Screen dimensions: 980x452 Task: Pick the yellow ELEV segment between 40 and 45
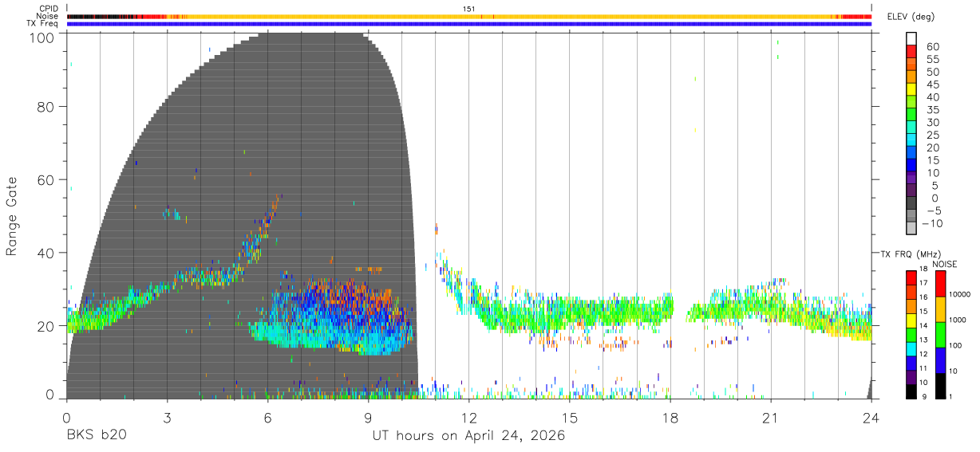(911, 89)
